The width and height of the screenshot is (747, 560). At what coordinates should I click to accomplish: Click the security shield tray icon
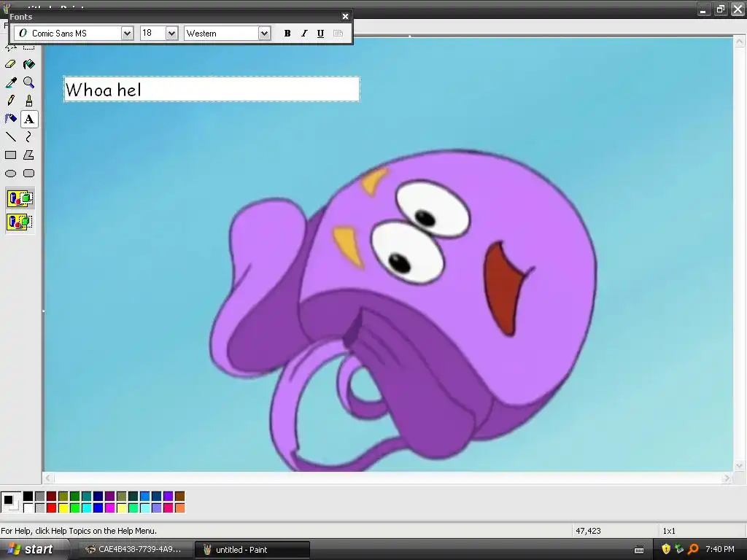[x=666, y=549]
